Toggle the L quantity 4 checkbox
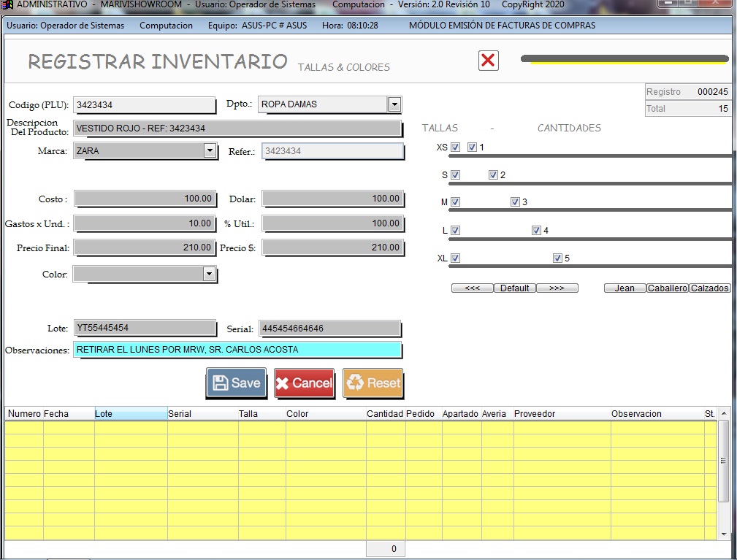This screenshot has height=560, width=737. pos(536,230)
